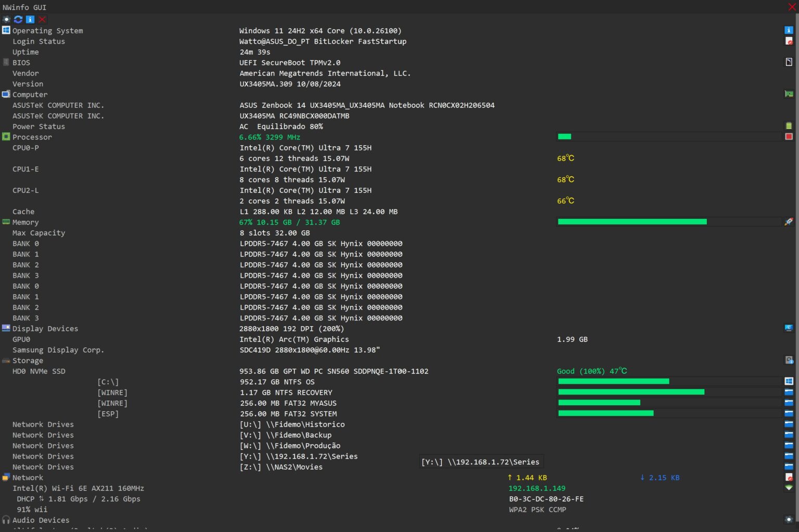The height and width of the screenshot is (532, 799).
Task: Click the 'UX3405MA.309 10/08/2024' version text
Action: point(290,84)
